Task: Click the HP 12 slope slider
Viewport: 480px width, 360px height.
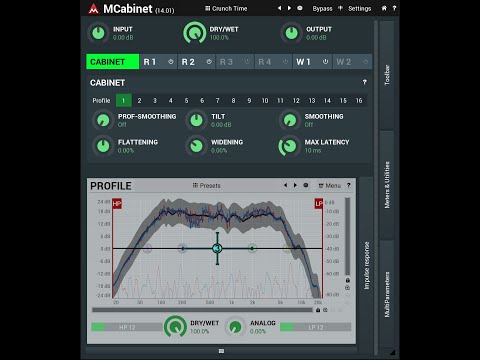Action: (x=127, y=327)
